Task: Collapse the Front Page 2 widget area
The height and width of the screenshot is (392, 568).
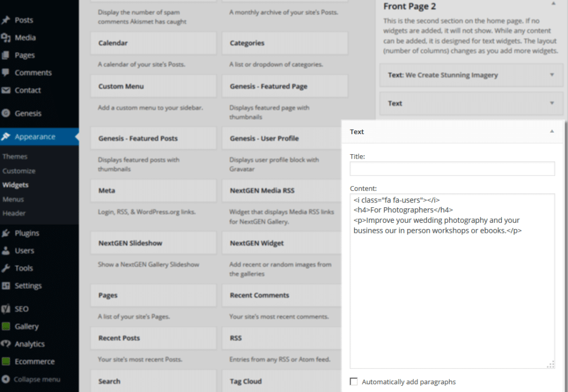Action: coord(553,4)
